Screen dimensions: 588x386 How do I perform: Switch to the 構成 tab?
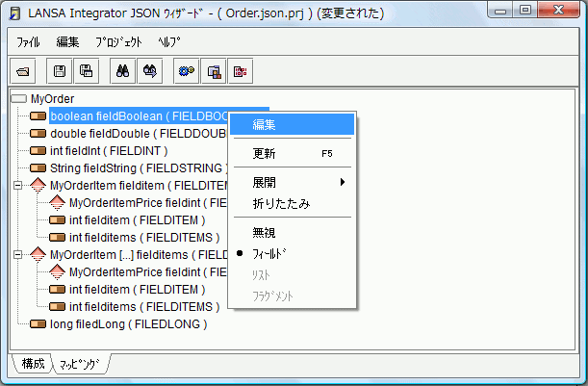33,364
